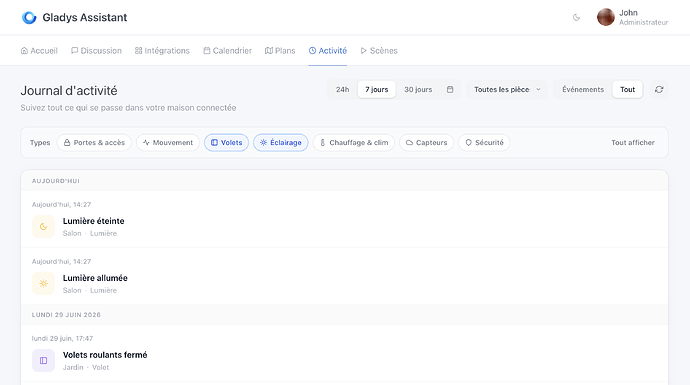This screenshot has width=690, height=385.
Task: Select the 30 jours range
Action: 418,89
